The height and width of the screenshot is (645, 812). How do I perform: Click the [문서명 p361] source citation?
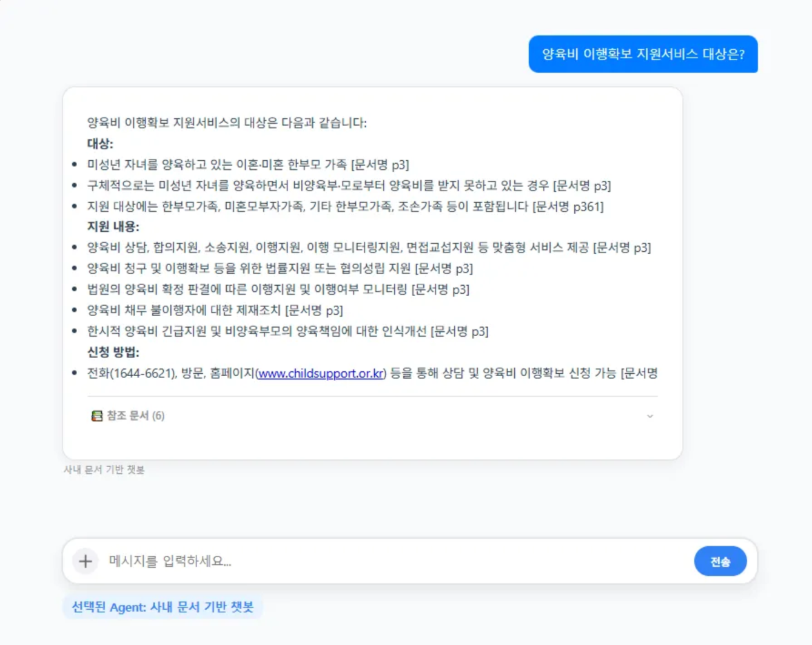[567, 207]
